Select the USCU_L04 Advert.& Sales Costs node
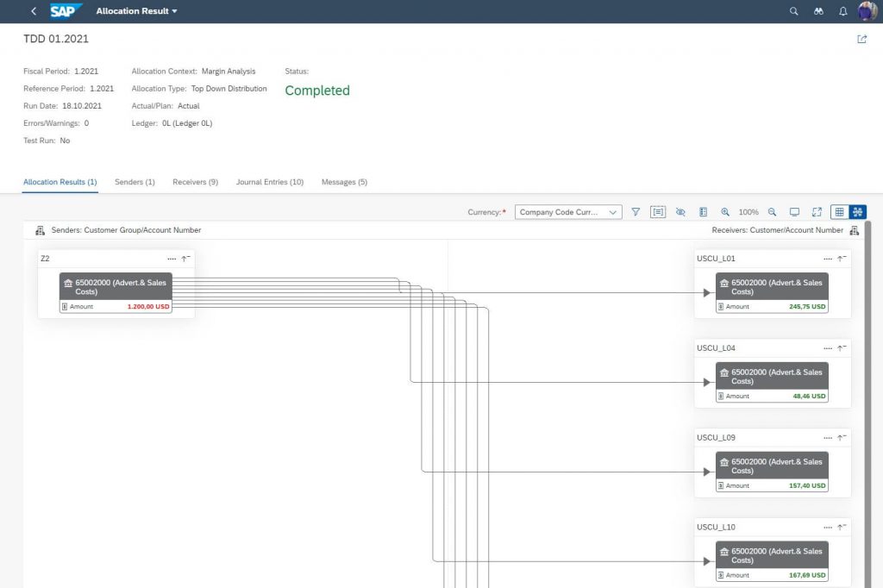 click(x=772, y=382)
